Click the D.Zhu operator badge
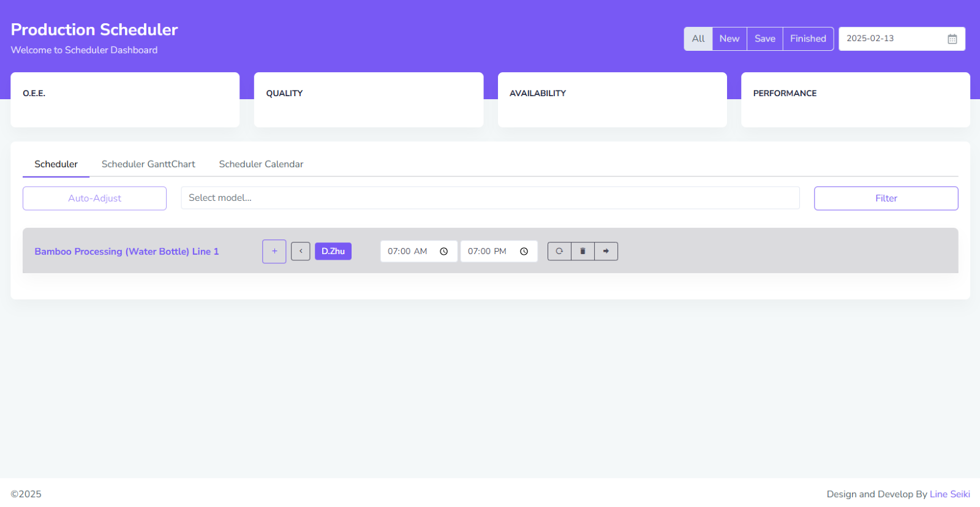The image size is (980, 507). pyautogui.click(x=333, y=251)
